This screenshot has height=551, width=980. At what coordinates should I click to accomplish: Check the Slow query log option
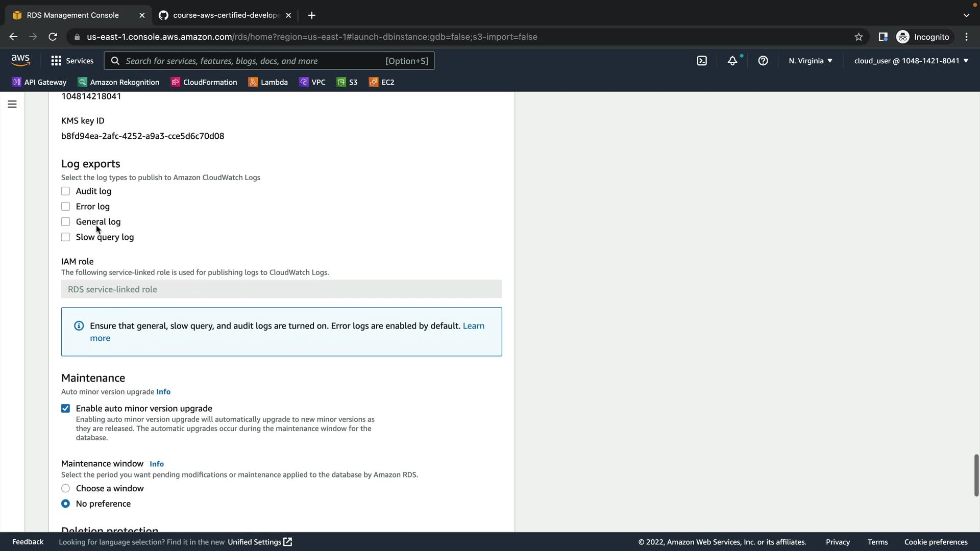click(x=65, y=237)
